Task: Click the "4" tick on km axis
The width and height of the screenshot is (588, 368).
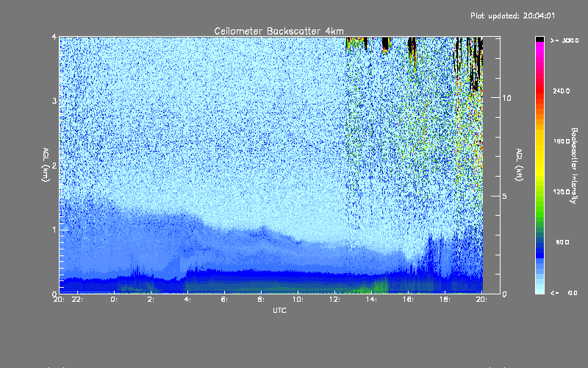Action: point(54,37)
